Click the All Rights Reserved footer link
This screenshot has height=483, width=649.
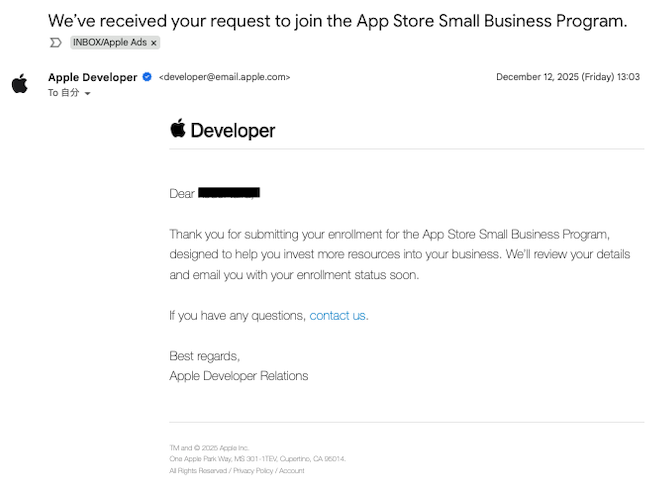198,470
